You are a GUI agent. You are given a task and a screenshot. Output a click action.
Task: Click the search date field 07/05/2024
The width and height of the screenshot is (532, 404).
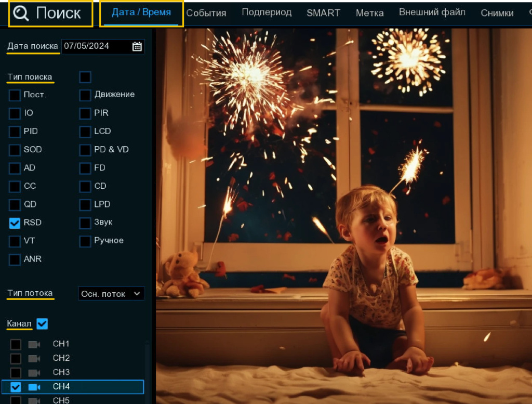[x=95, y=46]
